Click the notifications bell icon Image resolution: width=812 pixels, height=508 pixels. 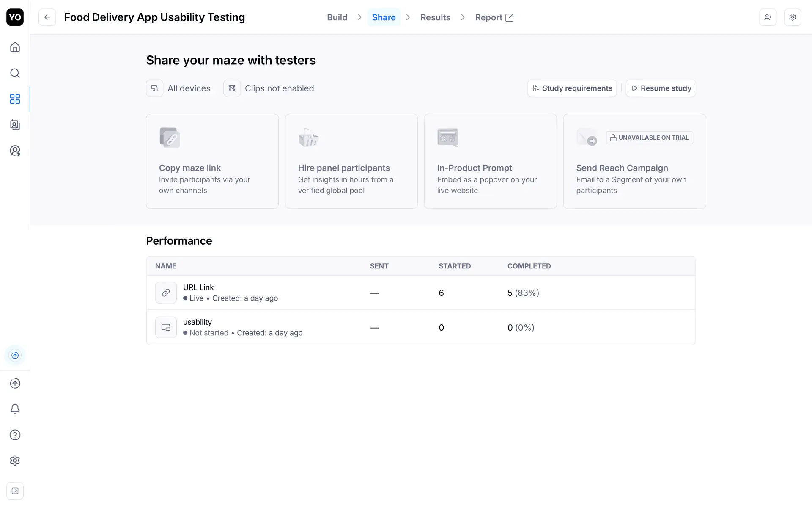coord(15,409)
